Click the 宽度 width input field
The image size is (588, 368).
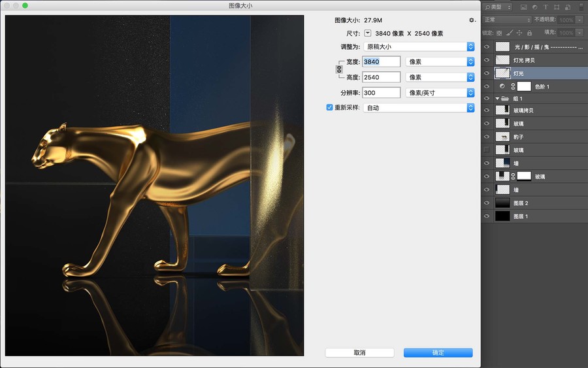(x=381, y=61)
